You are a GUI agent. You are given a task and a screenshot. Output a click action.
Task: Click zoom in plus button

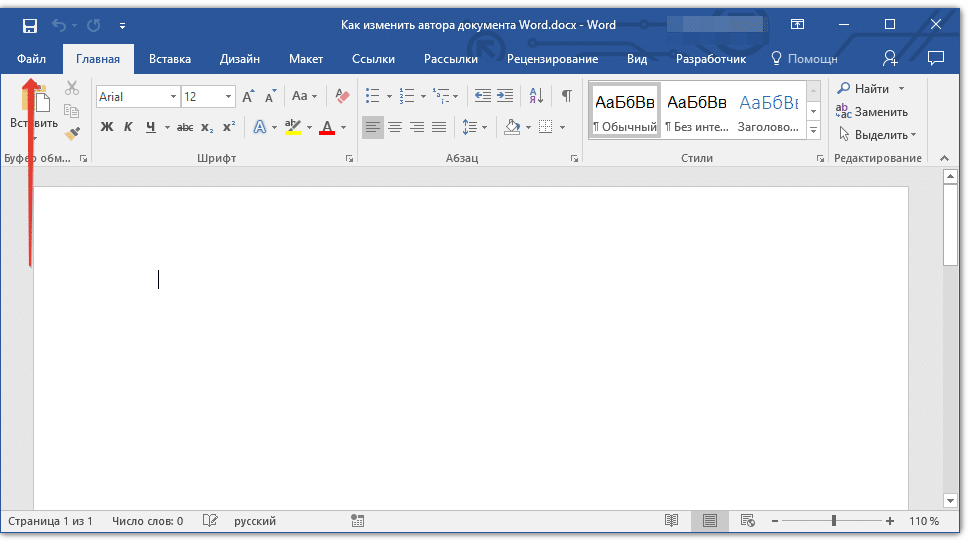coord(890,521)
